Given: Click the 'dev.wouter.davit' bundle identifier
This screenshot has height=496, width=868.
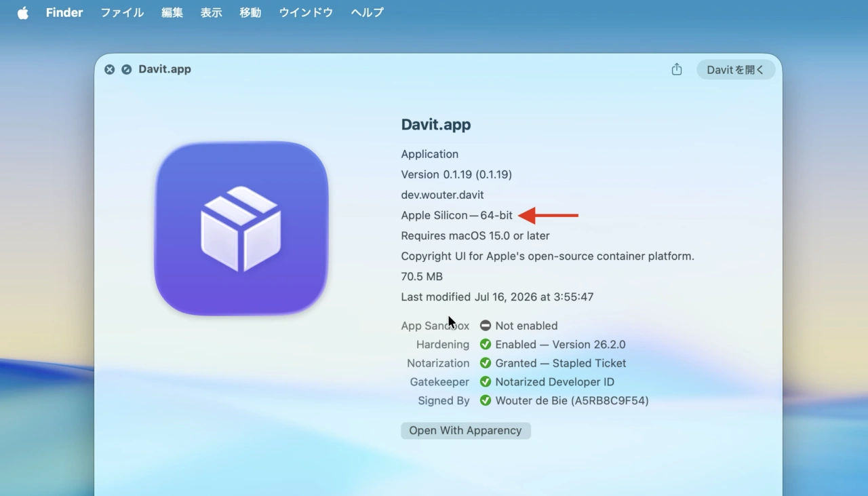Looking at the screenshot, I should tap(443, 195).
